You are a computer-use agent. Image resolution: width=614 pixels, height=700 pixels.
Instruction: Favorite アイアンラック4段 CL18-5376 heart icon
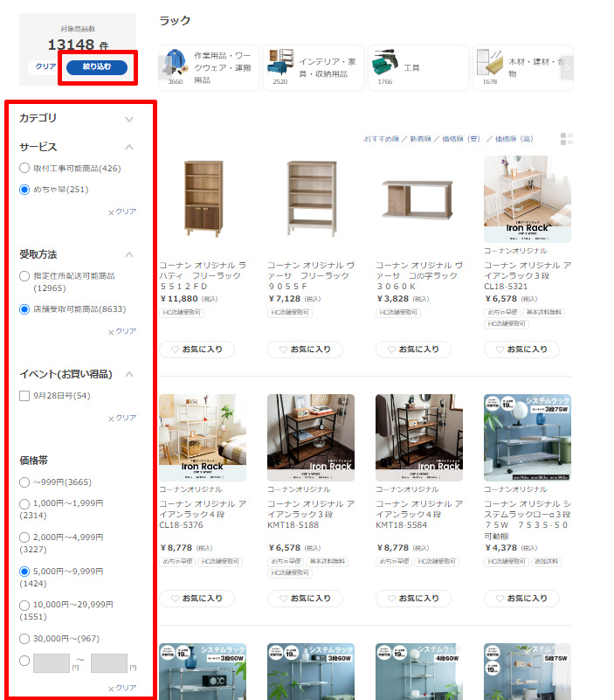175,599
